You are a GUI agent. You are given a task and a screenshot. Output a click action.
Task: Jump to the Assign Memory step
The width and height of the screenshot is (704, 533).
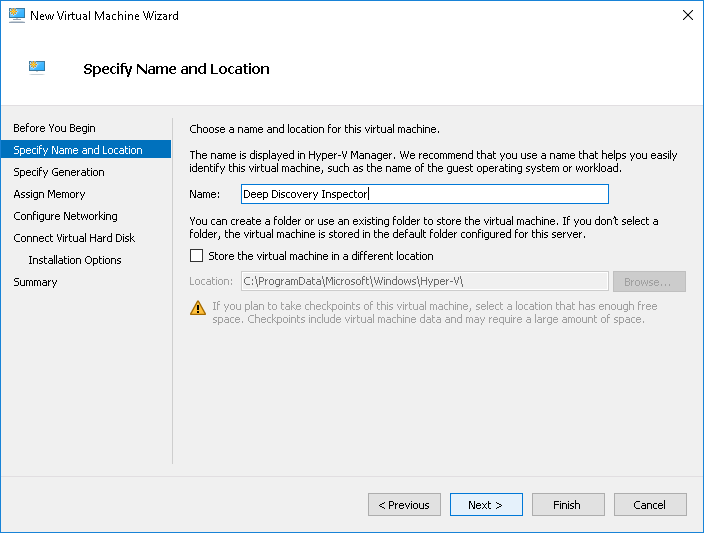pyautogui.click(x=49, y=194)
